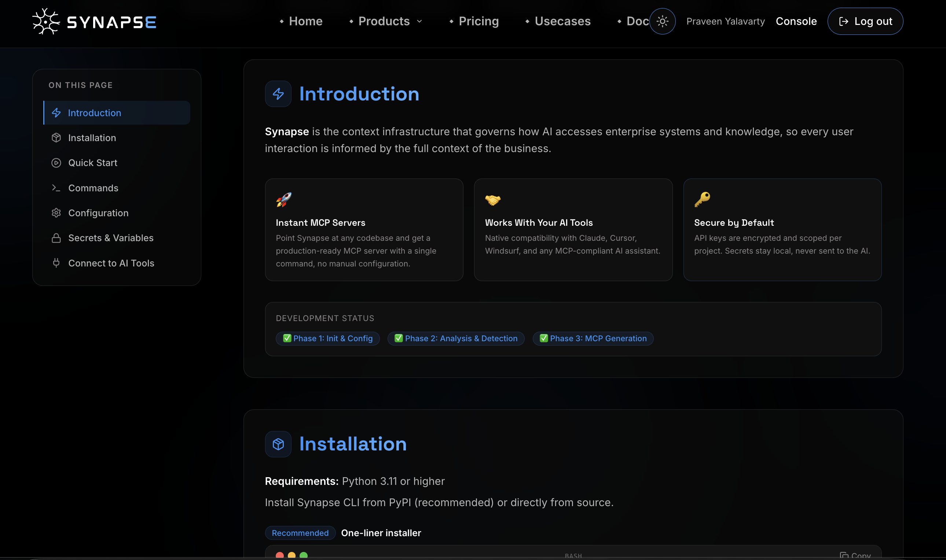Click the Synapse logo icon
The width and height of the screenshot is (946, 560).
(x=46, y=22)
